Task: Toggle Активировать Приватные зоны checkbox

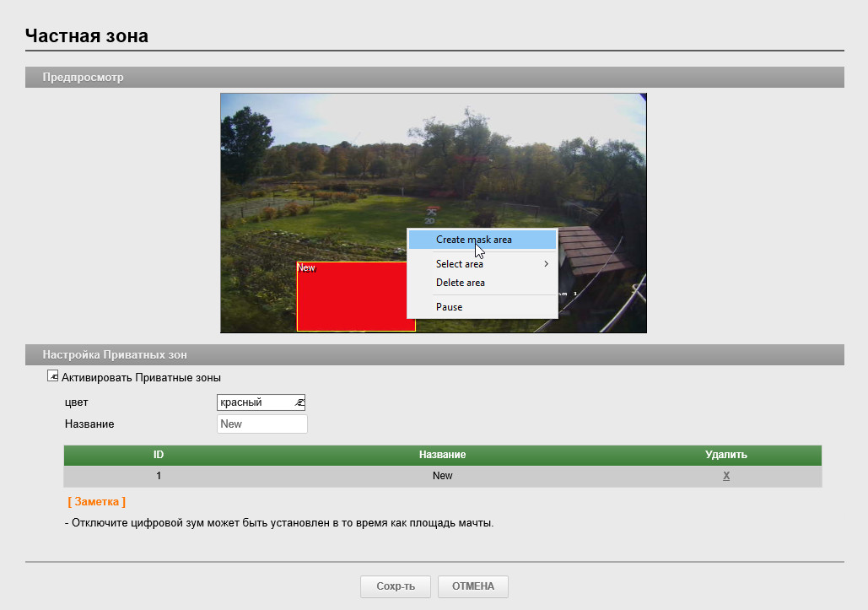Action: [52, 375]
